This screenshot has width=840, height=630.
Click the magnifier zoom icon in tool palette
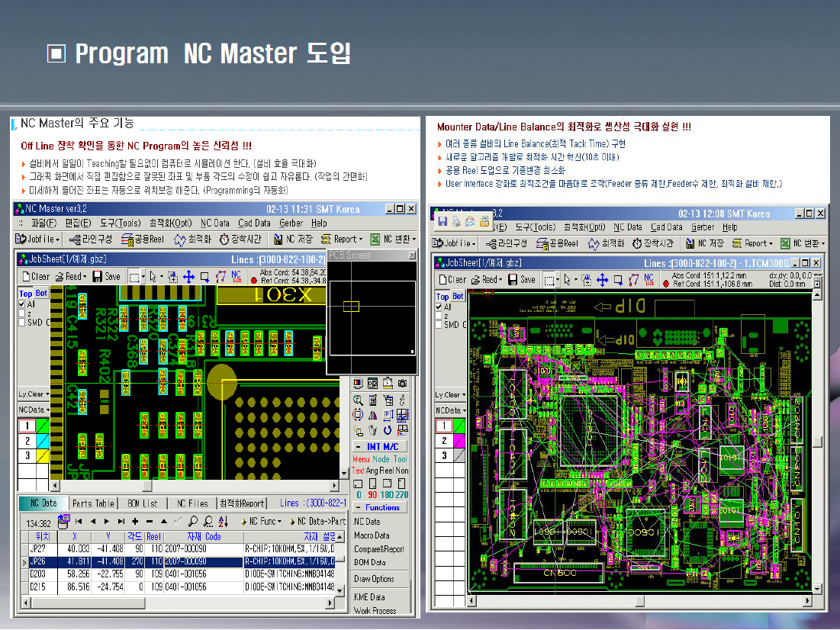click(358, 400)
